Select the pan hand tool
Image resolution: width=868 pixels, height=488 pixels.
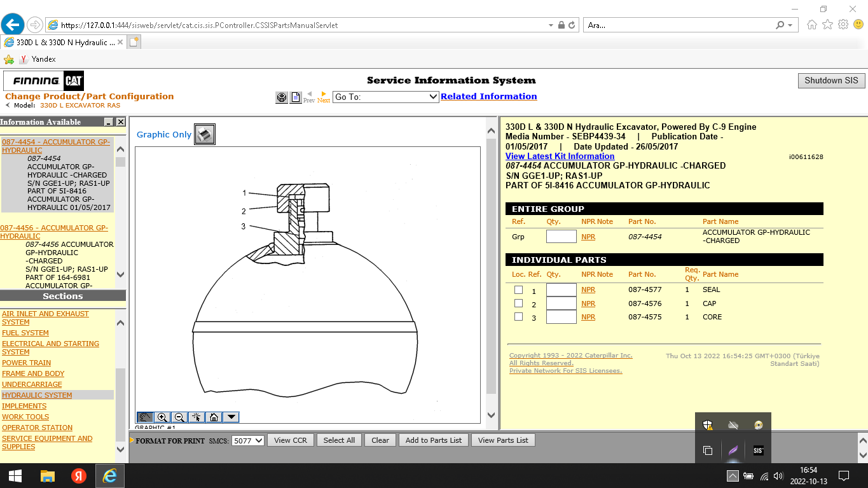[x=145, y=417]
